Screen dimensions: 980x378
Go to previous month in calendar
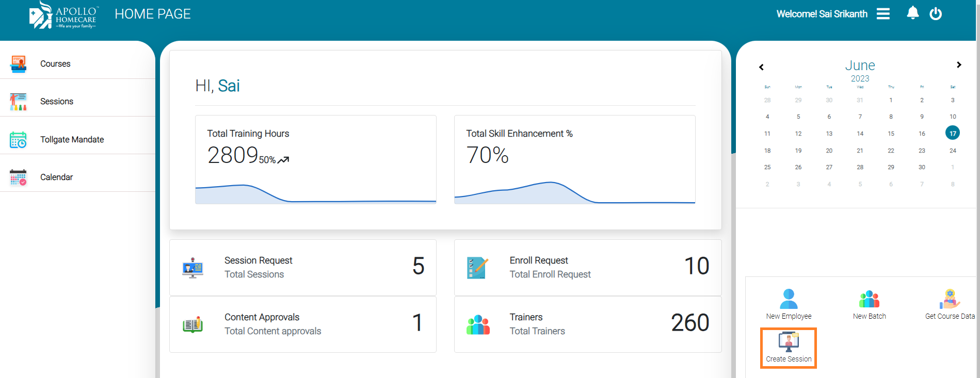pos(761,67)
